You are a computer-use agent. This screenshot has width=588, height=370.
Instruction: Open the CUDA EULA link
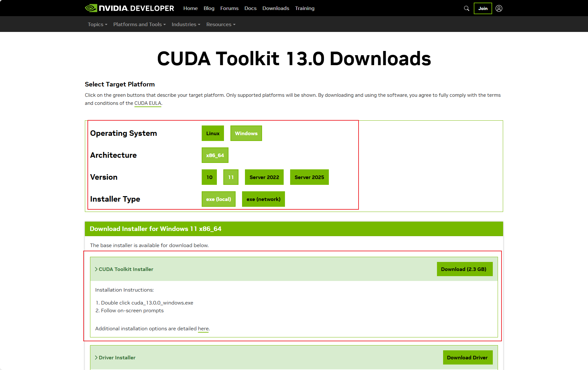click(x=148, y=103)
